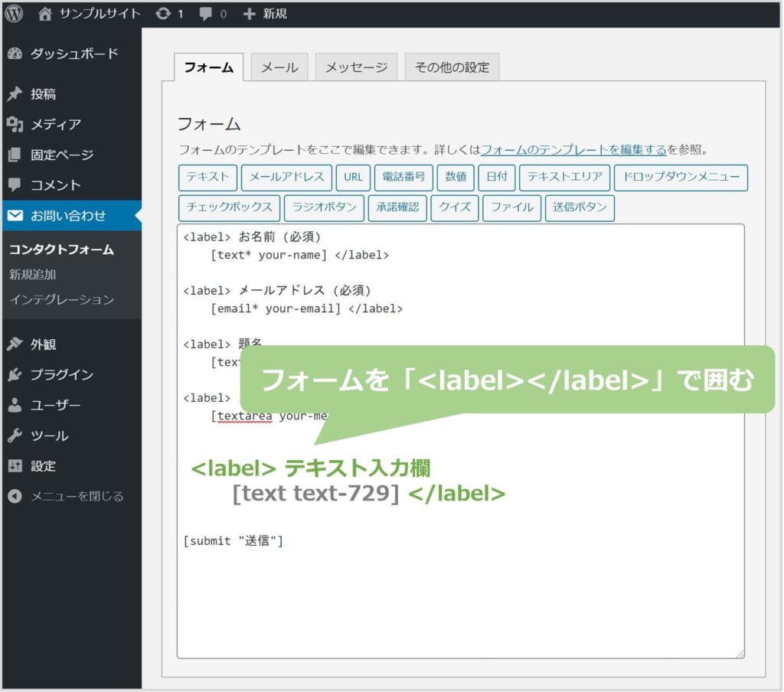Click the WordPress logo icon
Screen dimensions: 784x692
click(14, 14)
